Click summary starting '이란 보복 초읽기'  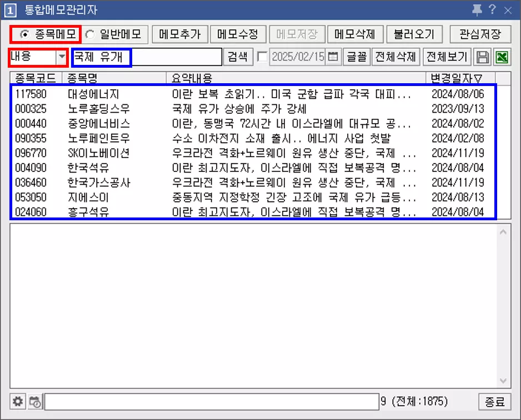(292, 94)
